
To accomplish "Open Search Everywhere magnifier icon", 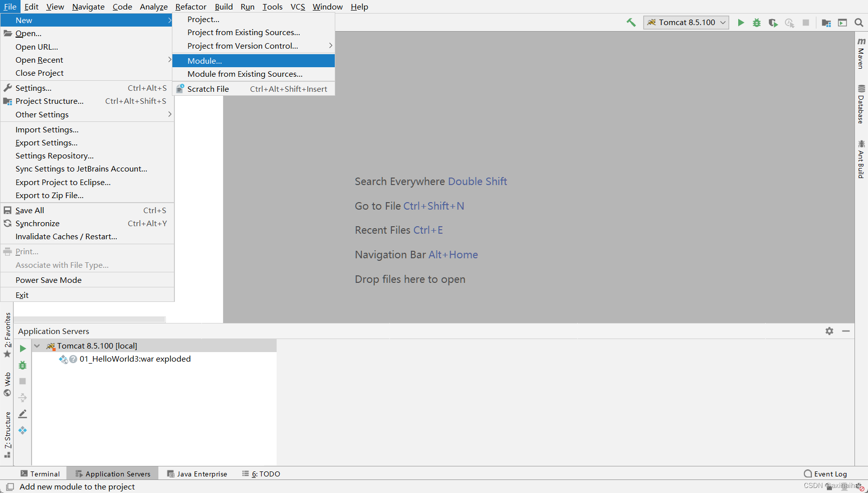I will 858,23.
